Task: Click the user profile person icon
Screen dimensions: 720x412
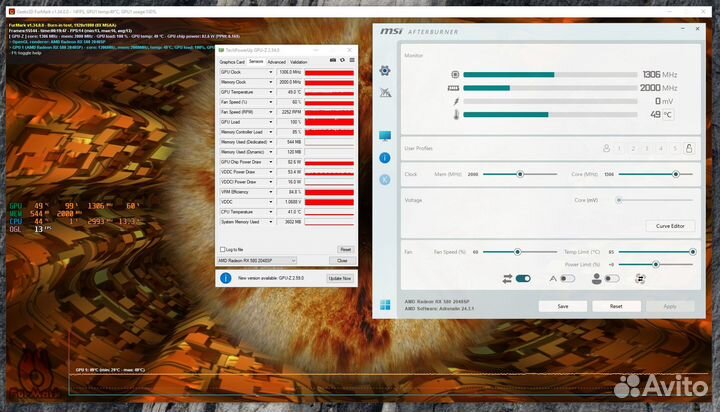Action: tap(606, 148)
